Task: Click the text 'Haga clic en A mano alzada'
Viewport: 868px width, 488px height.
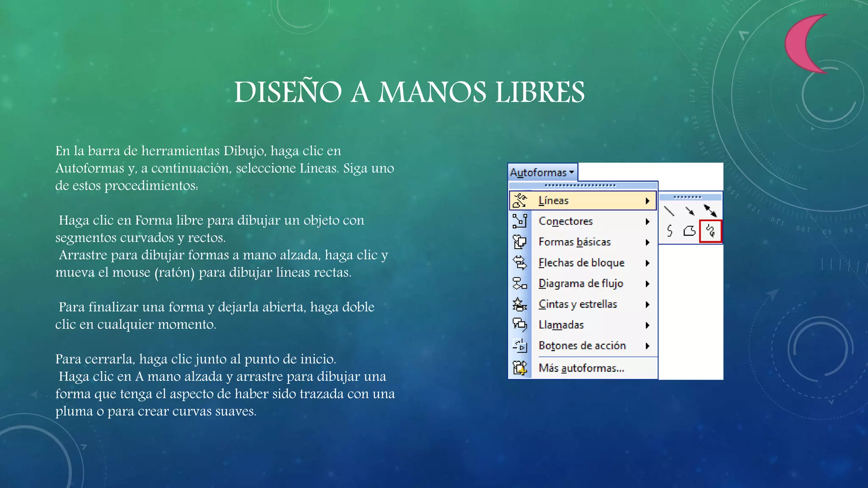Action: tap(225, 394)
